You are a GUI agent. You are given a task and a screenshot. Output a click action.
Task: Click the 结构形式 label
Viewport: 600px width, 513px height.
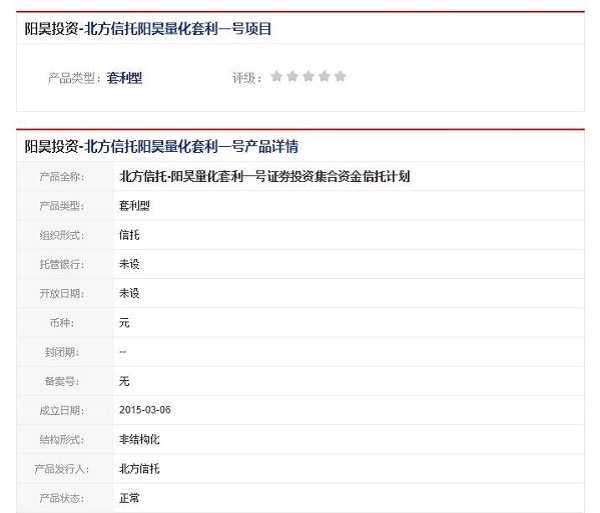click(x=62, y=440)
